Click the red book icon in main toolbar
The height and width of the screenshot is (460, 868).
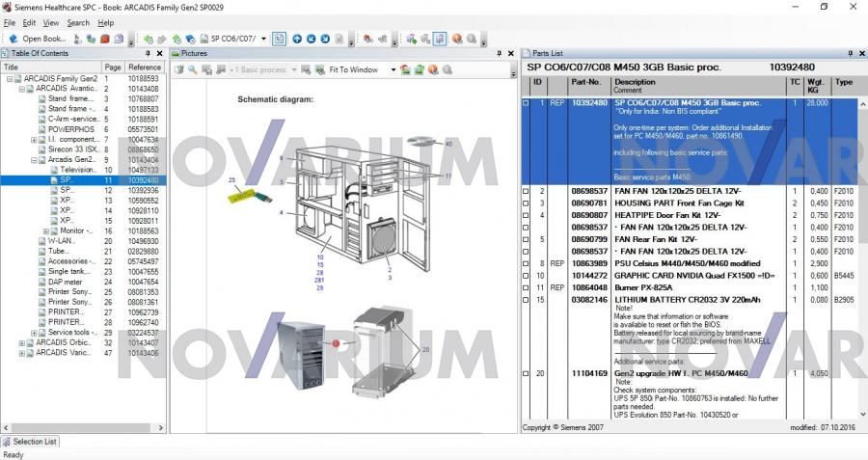[x=104, y=39]
